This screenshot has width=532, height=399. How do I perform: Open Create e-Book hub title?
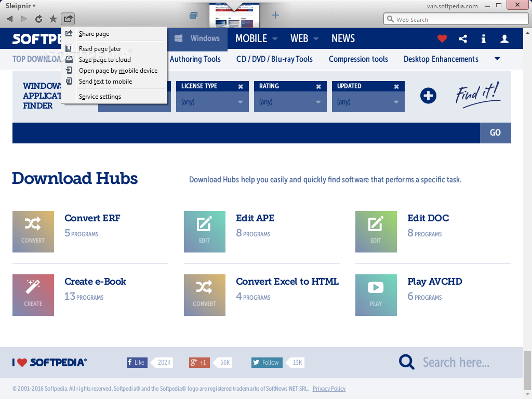(x=96, y=281)
